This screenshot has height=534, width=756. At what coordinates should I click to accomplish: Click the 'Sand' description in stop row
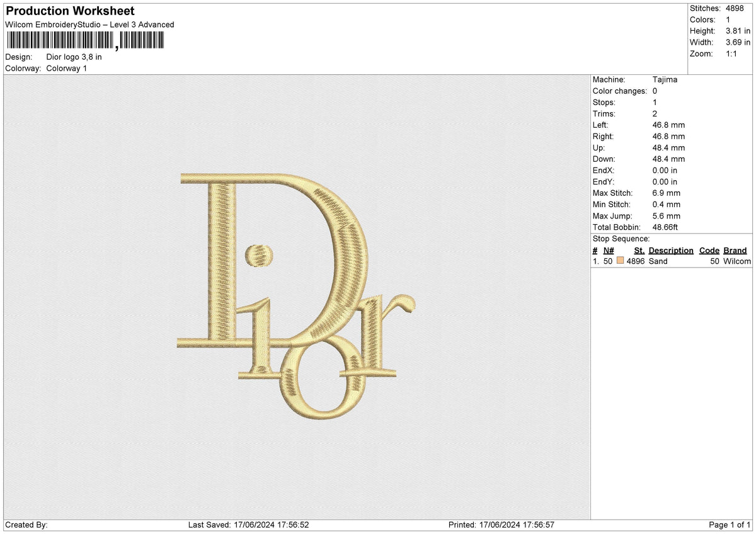click(658, 261)
